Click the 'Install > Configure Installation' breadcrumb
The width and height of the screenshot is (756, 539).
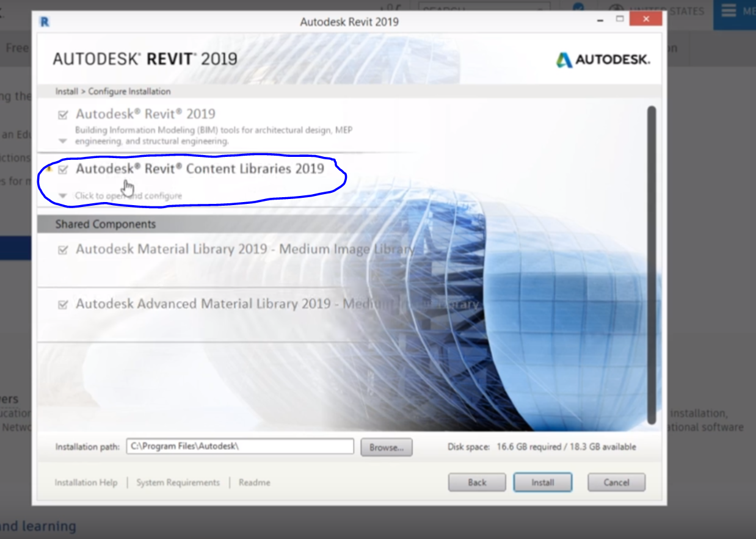coord(113,91)
